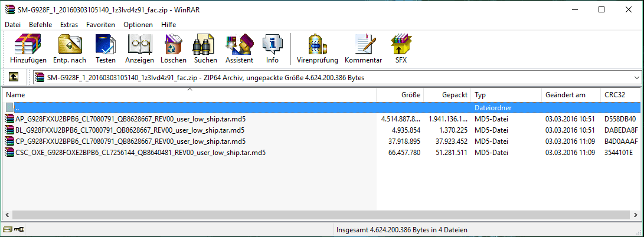
Task: Open the Hilfe menu
Action: (x=169, y=25)
